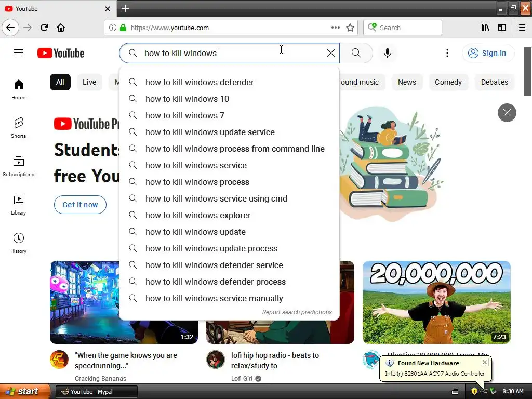Select the All filter chip
This screenshot has width=532, height=399.
coord(60,82)
